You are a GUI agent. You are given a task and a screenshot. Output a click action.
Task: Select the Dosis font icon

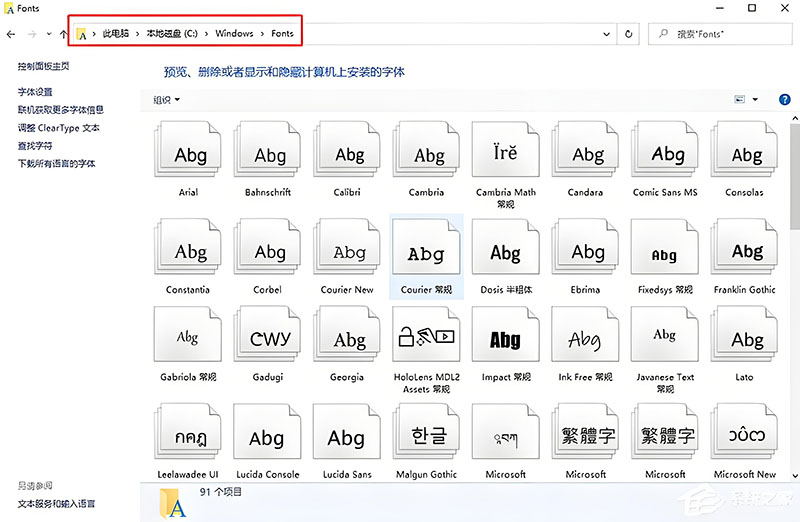[x=506, y=246]
